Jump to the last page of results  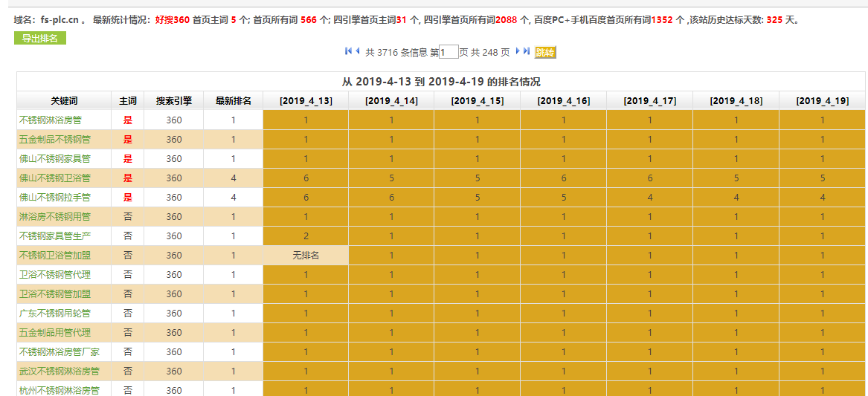click(527, 51)
